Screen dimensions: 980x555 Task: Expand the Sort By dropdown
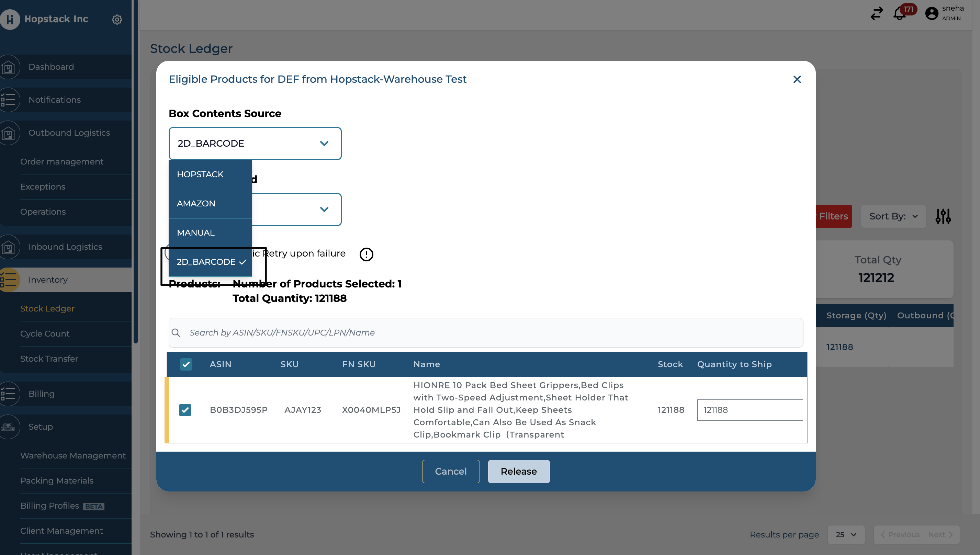[893, 216]
